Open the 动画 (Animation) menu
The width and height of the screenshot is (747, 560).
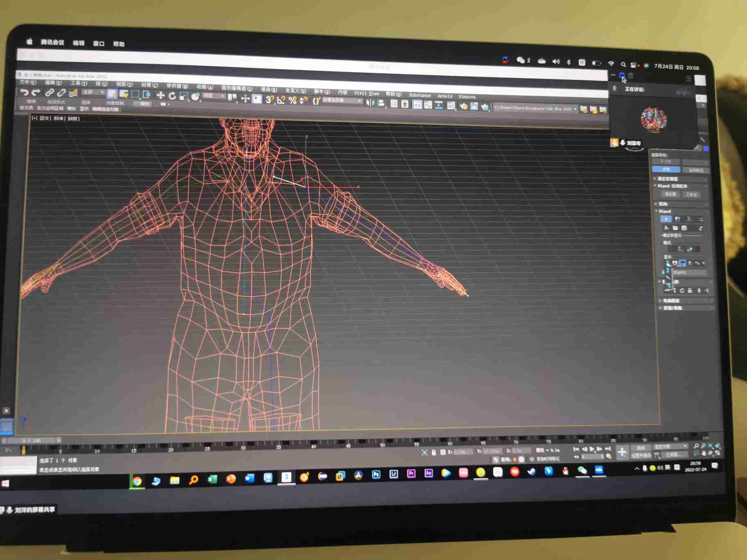click(204, 87)
